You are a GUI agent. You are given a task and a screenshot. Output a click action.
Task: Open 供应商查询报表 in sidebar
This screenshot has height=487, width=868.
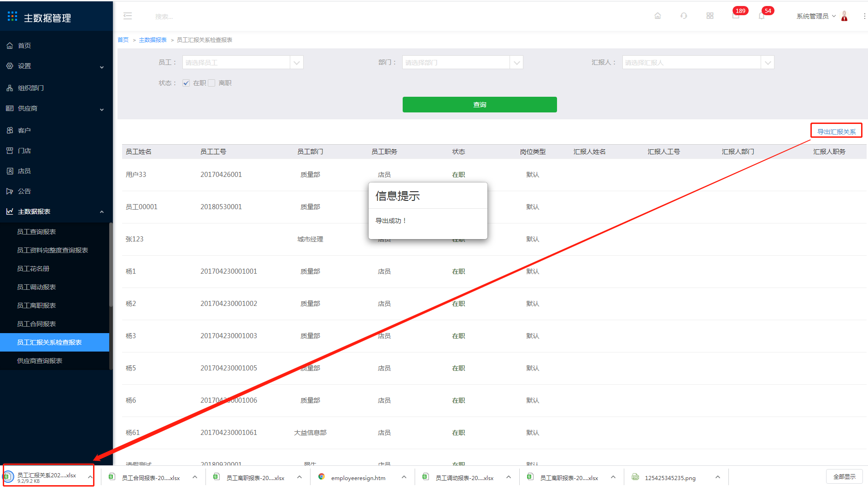tap(40, 361)
